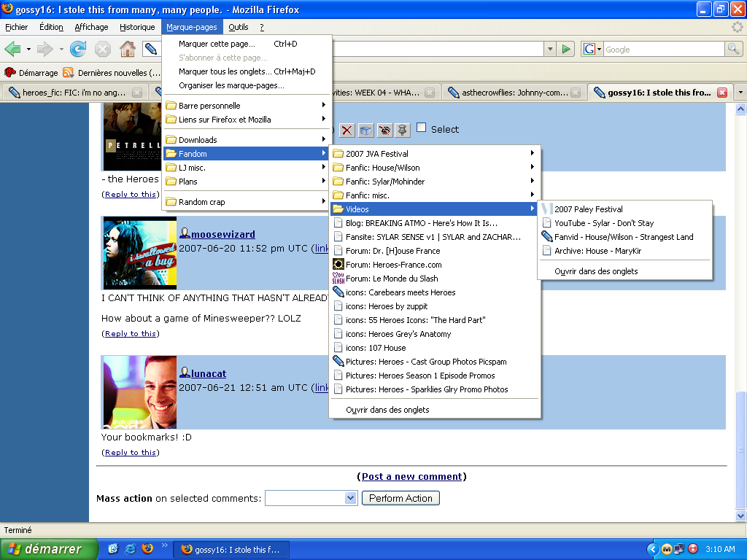The height and width of the screenshot is (560, 747).
Task: Choose Organiser les marque-pages menu entry
Action: 231,85
